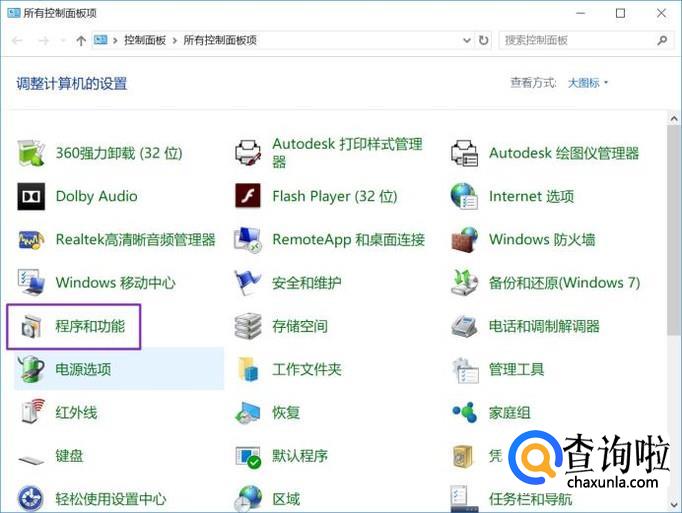This screenshot has height=513, width=682.
Task: Open the 工作文件夹 folder icon
Action: [248, 369]
